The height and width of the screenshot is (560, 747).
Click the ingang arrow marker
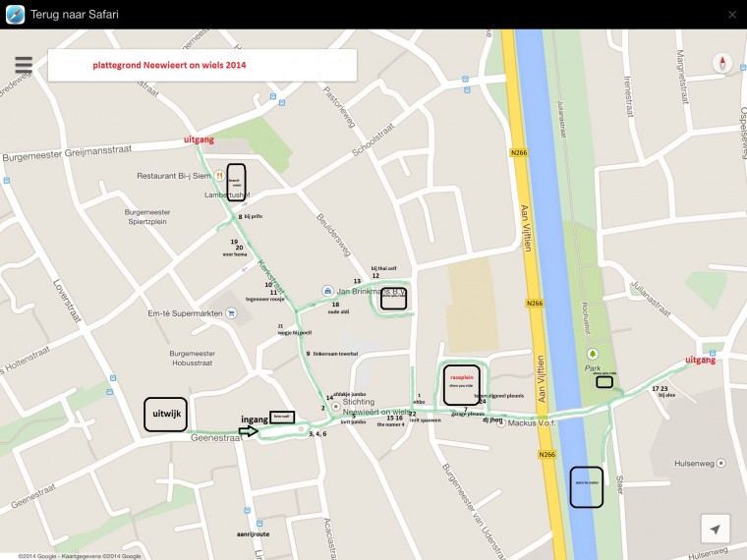point(248,431)
